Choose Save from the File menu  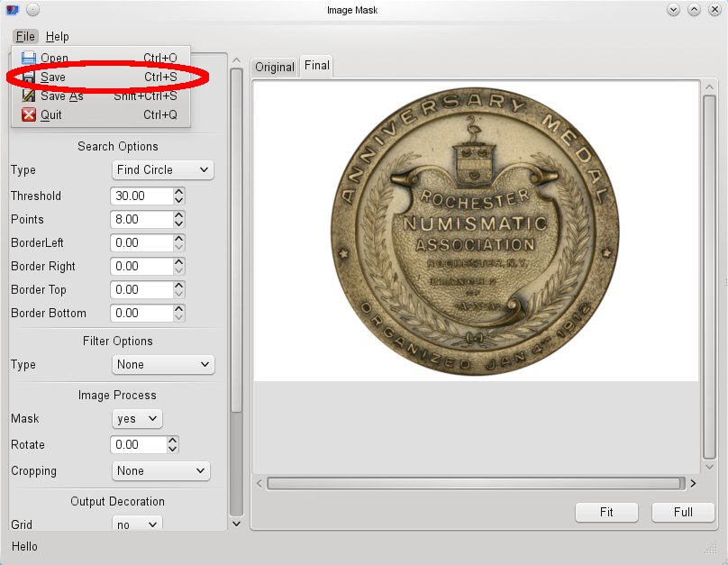100,77
